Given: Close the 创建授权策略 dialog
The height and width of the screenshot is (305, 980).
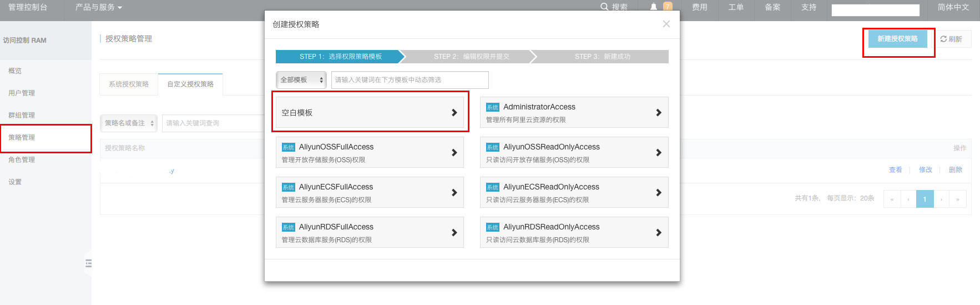Looking at the screenshot, I should click(x=666, y=24).
